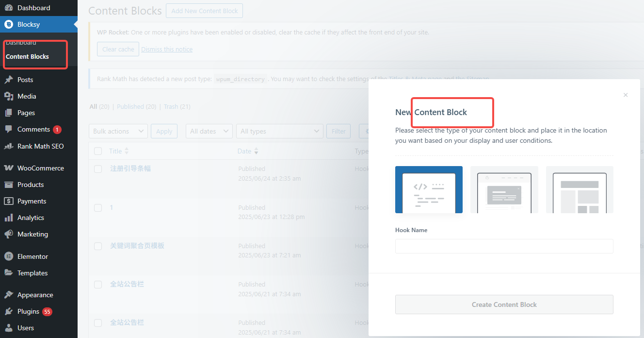Click the Filter button
Viewport: 644px width, 338px height.
(338, 131)
